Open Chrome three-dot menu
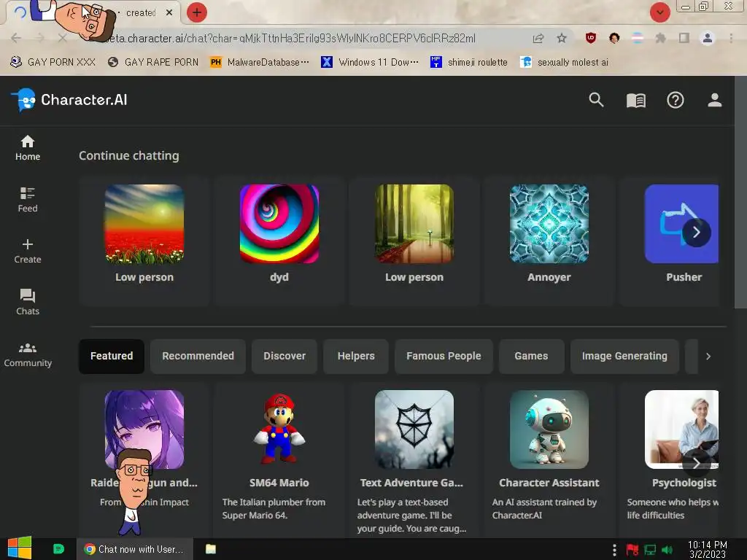This screenshot has width=747, height=560. point(731,38)
